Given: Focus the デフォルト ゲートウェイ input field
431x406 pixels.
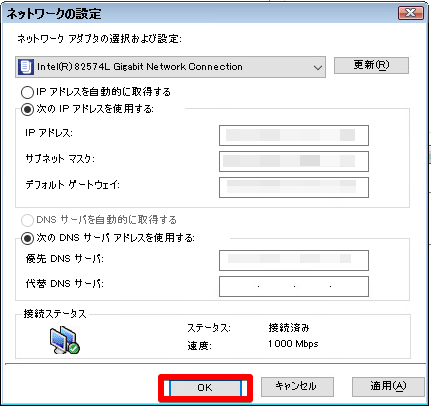Looking at the screenshot, I should (294, 187).
